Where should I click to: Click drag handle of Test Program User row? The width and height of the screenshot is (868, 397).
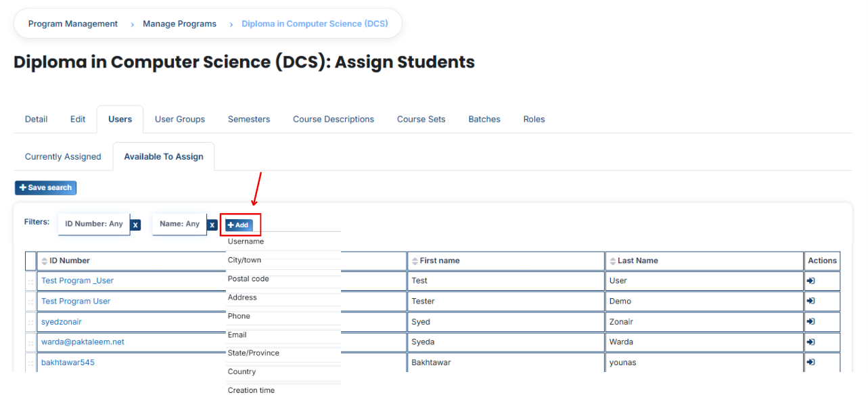31,302
